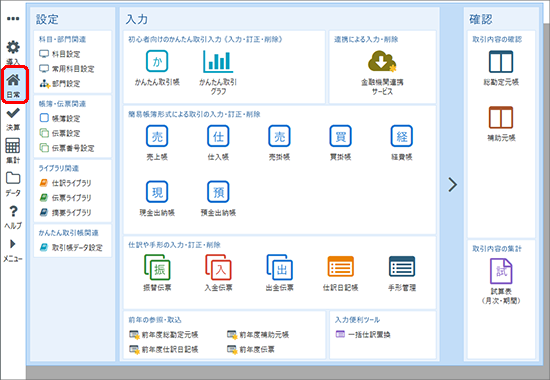
Task: Open 常用科目設定 in settings
Action: point(67,69)
